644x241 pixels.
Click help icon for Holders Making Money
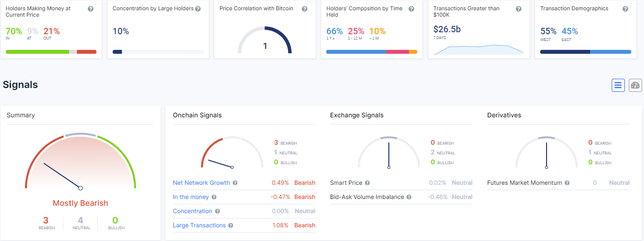click(x=91, y=9)
